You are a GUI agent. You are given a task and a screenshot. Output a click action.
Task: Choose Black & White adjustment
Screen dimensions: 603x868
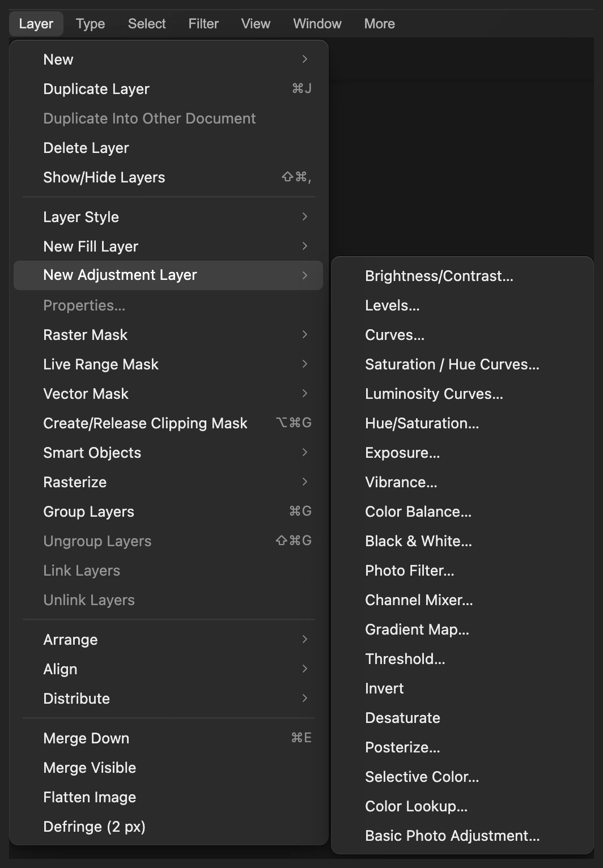[x=462, y=541]
